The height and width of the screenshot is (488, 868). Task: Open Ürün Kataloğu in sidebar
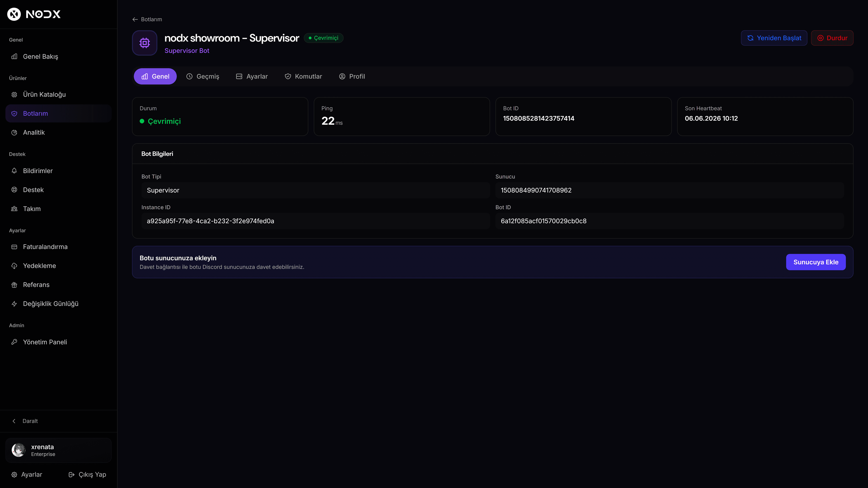click(x=59, y=95)
